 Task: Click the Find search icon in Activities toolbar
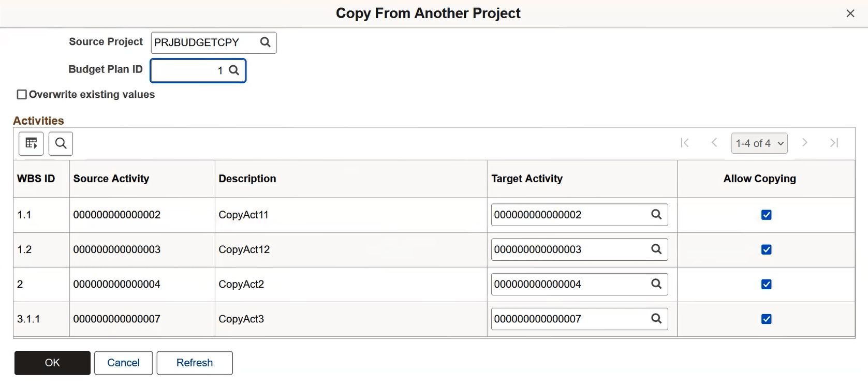(61, 143)
